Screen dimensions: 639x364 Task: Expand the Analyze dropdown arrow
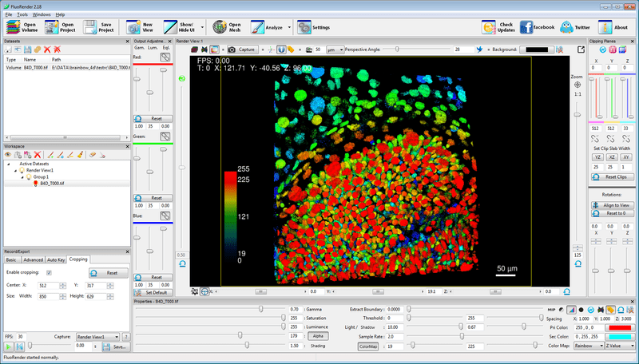pyautogui.click(x=289, y=27)
